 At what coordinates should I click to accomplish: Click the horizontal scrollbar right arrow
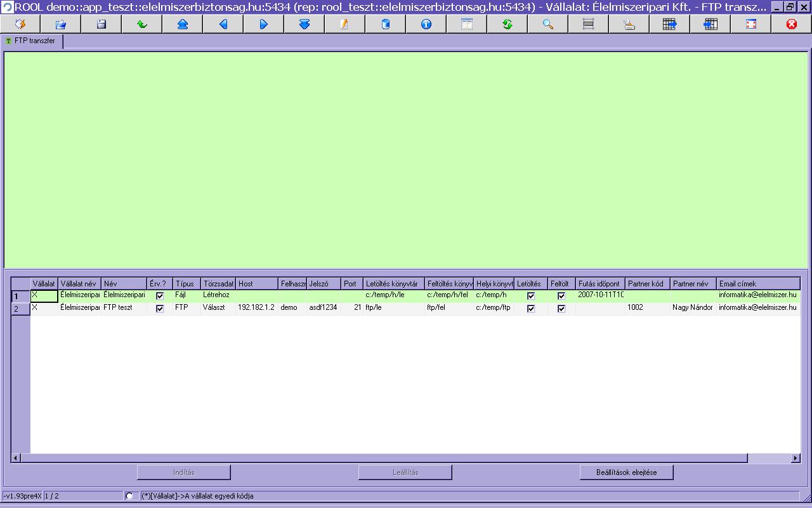point(796,458)
